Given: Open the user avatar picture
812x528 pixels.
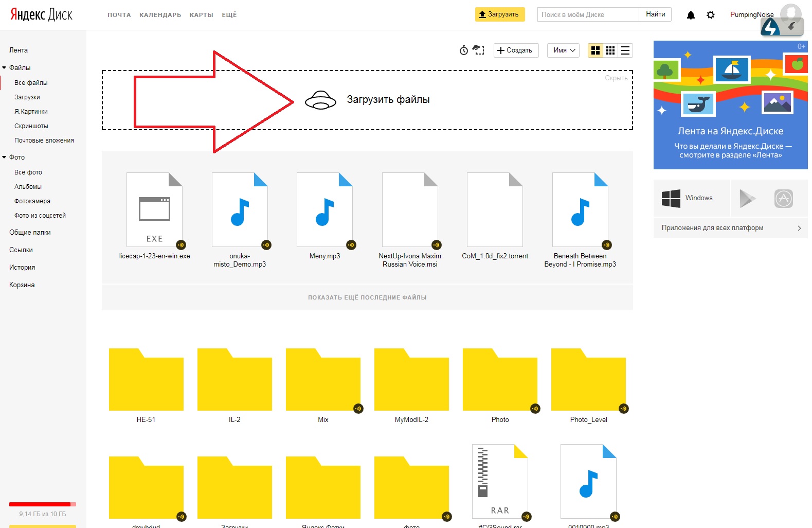Looking at the screenshot, I should 790,13.
